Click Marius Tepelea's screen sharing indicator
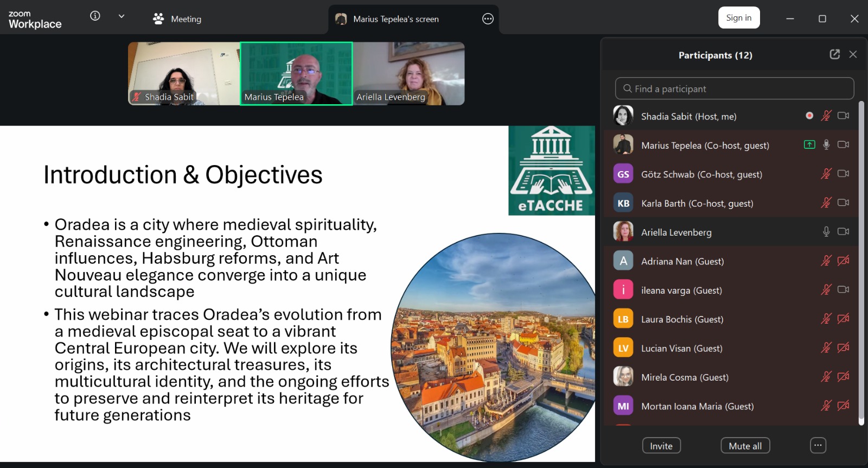Viewport: 868px width, 468px height. pyautogui.click(x=809, y=145)
